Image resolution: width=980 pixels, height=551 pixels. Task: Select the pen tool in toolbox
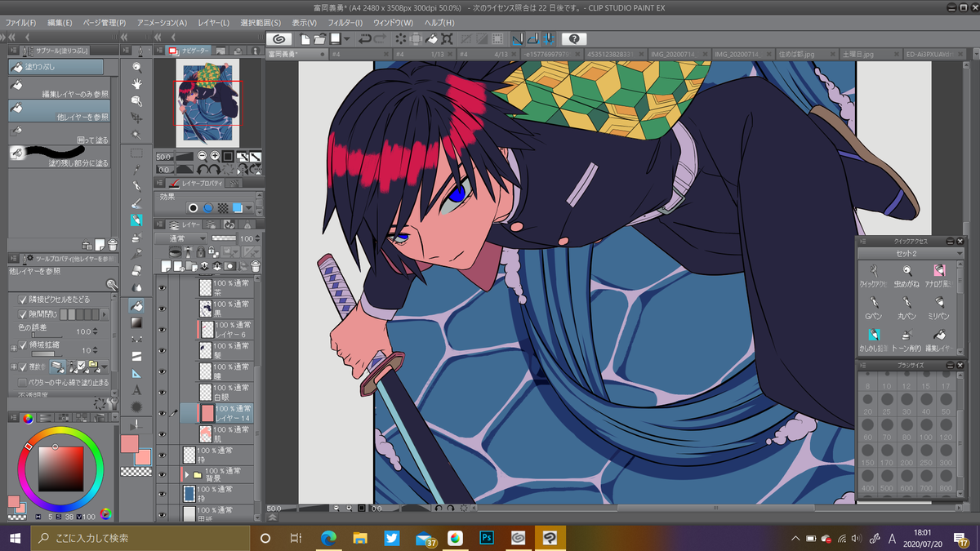tap(136, 186)
